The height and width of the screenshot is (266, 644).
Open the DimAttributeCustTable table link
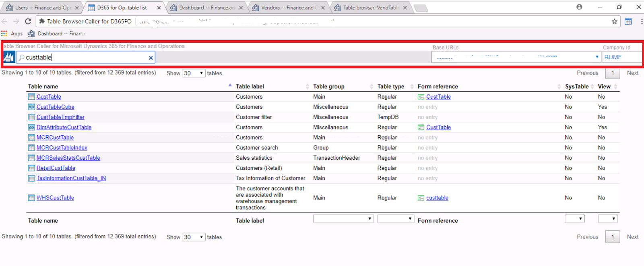(x=64, y=127)
